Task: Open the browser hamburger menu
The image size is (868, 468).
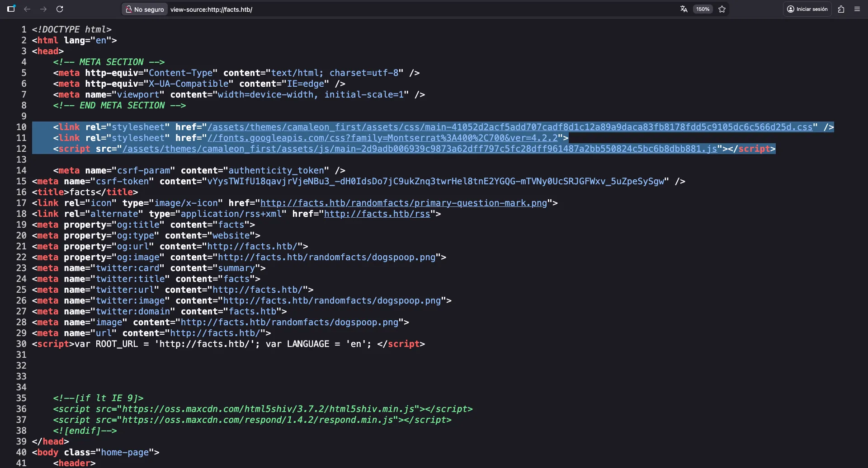Action: [x=857, y=9]
